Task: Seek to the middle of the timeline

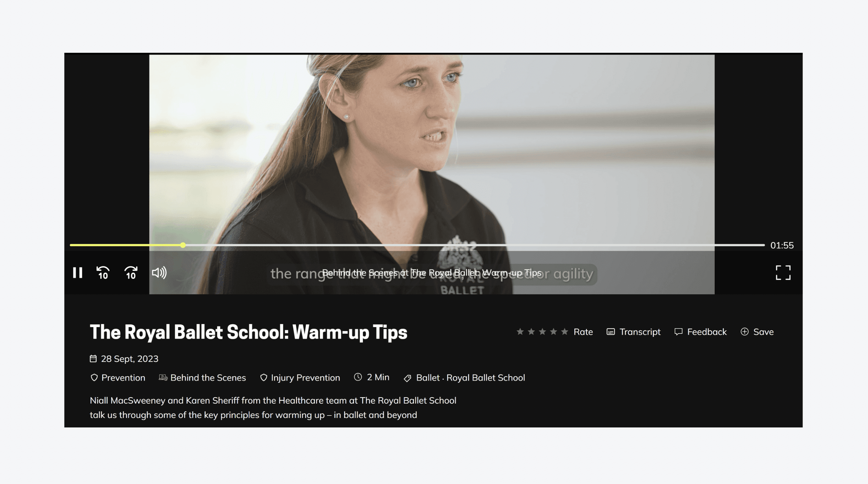Action: point(417,245)
